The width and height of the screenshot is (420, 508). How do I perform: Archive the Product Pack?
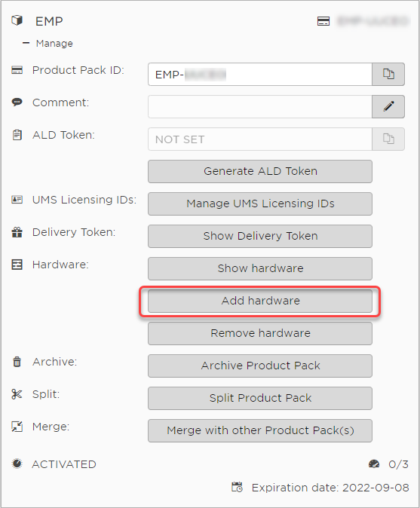[260, 366]
